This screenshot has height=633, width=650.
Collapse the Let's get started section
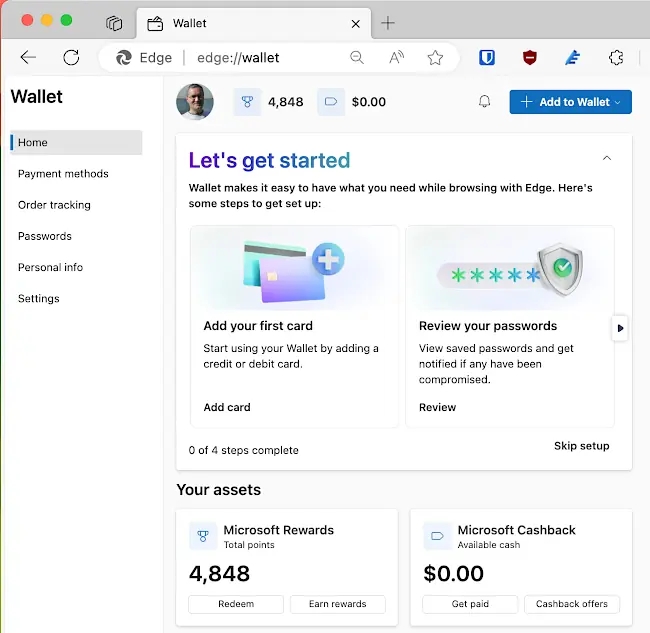click(x=607, y=158)
